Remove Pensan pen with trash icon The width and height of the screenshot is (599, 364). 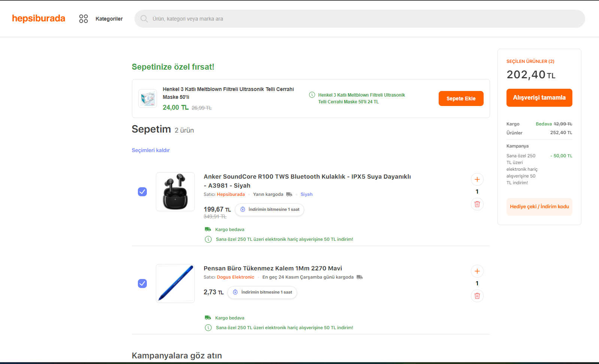coord(477,296)
